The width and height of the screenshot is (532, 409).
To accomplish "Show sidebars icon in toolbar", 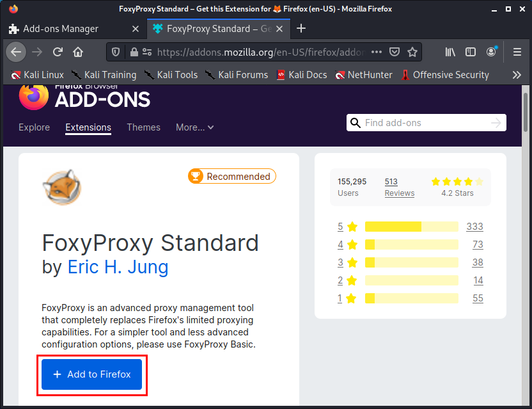I will [x=471, y=52].
